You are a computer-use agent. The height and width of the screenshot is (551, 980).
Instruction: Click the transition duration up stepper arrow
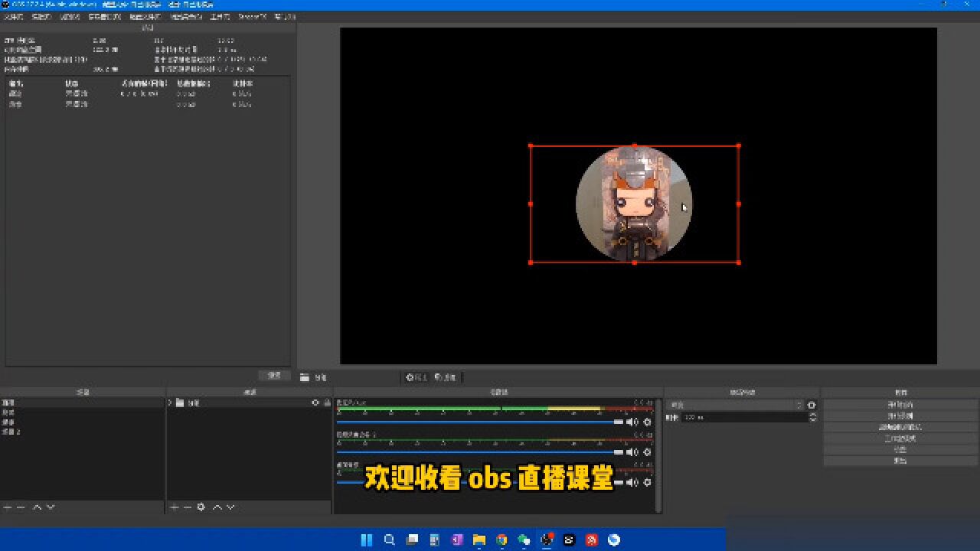click(813, 416)
